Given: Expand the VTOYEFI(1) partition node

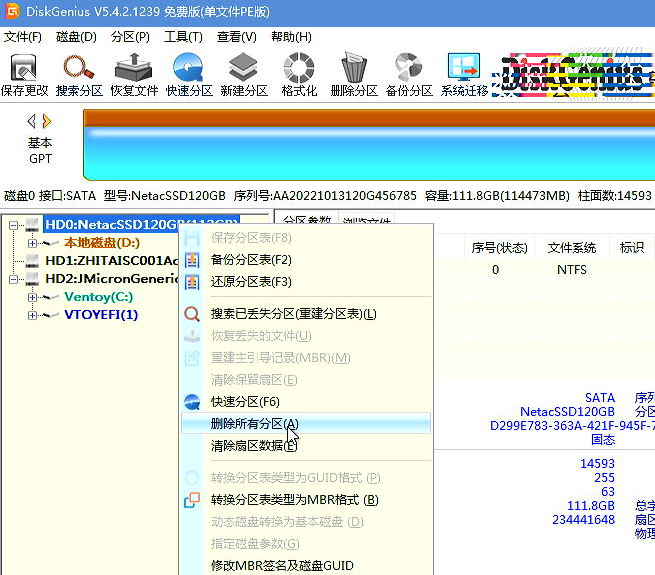Looking at the screenshot, I should 32,315.
